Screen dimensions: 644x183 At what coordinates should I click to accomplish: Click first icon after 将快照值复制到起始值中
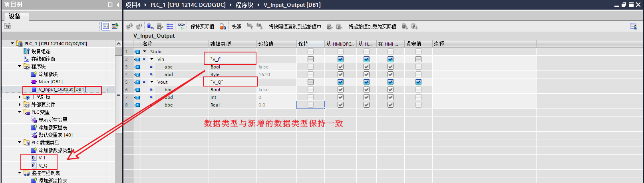(x=330, y=26)
